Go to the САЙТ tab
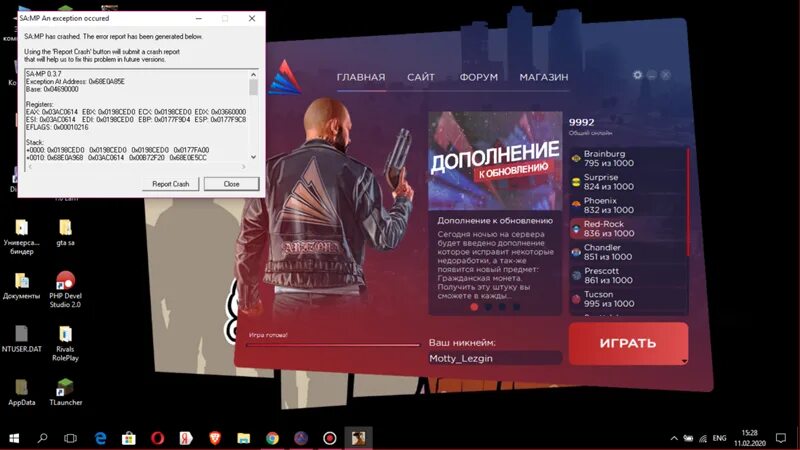 [x=421, y=77]
